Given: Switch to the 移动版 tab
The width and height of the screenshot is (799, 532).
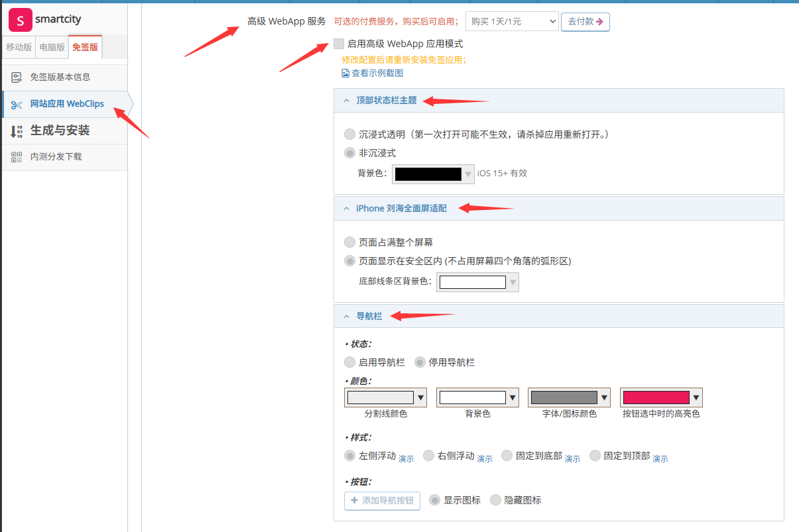Looking at the screenshot, I should (x=19, y=47).
